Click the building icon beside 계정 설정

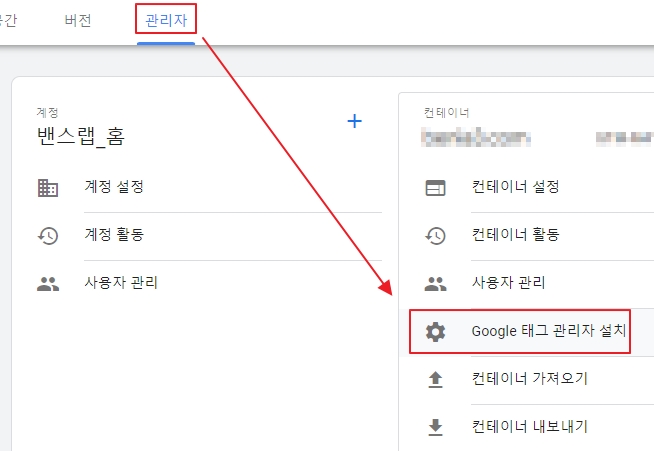[48, 188]
